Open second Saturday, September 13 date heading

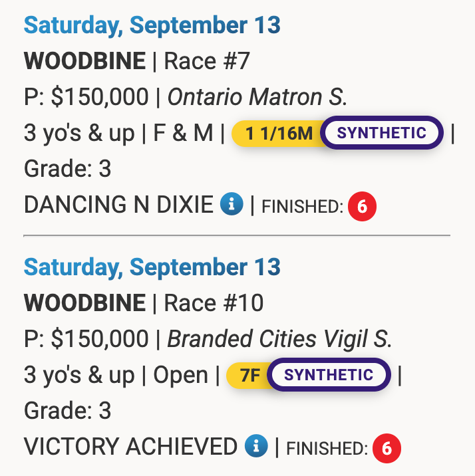152,268
